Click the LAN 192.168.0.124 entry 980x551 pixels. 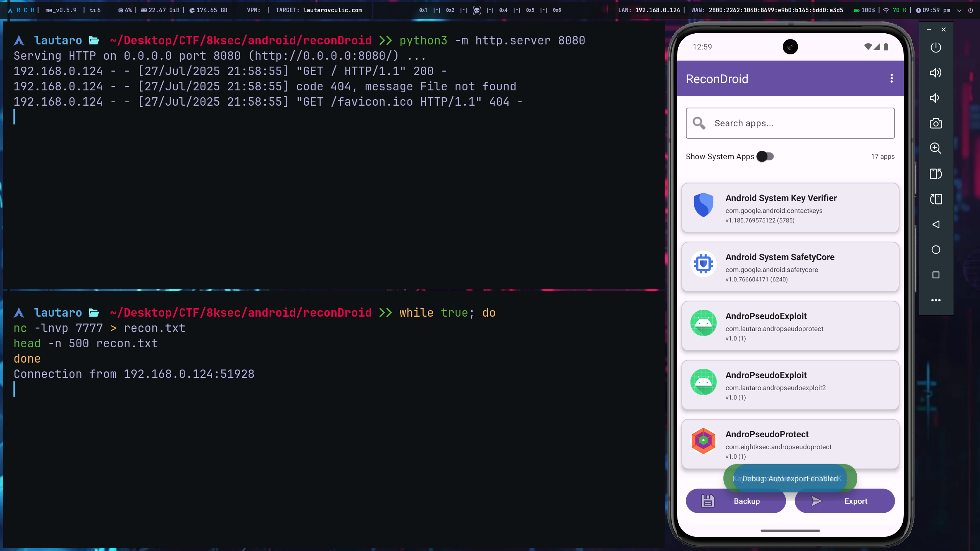649,10
